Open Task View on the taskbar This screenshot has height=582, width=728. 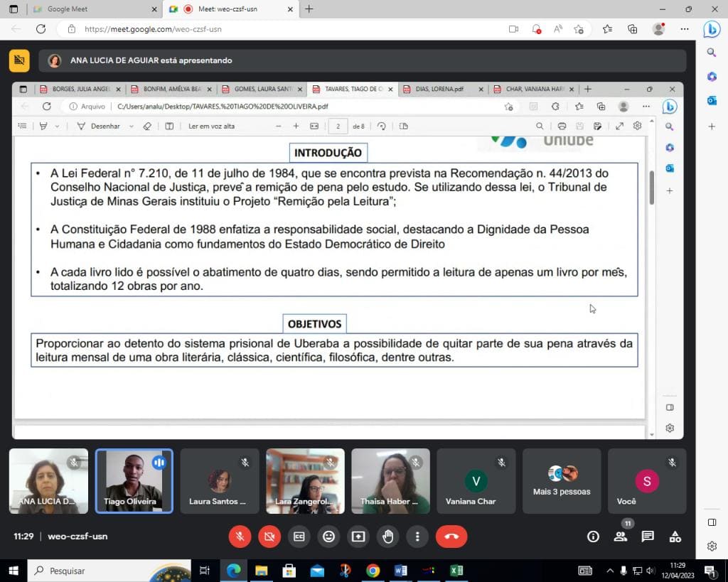click(204, 571)
